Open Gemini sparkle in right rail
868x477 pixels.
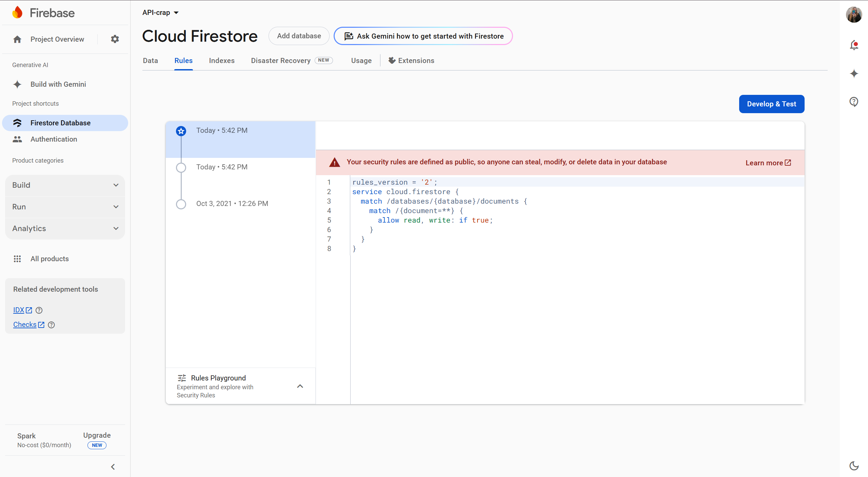(x=854, y=74)
